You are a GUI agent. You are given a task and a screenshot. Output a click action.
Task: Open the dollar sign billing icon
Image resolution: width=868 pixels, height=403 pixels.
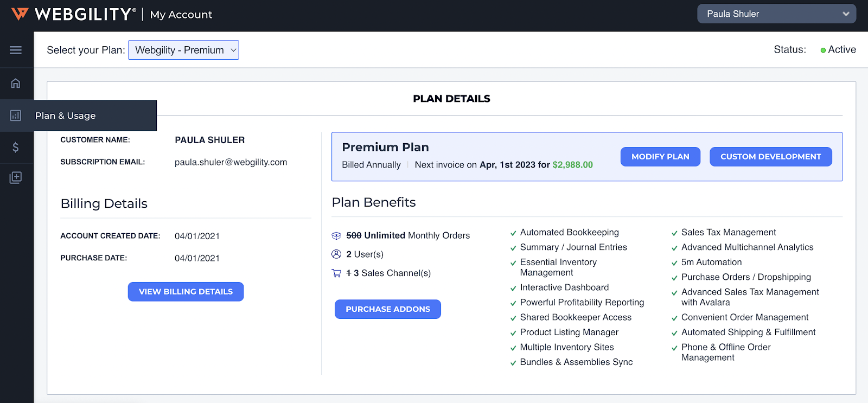[x=16, y=147]
